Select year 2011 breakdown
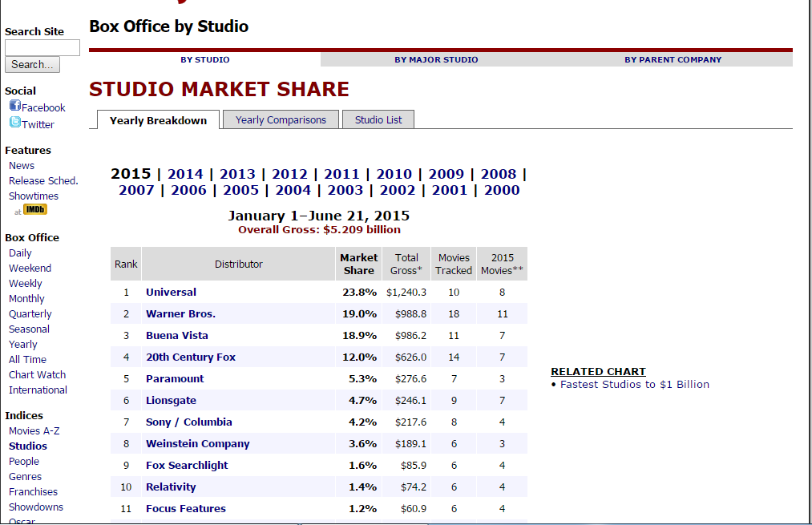This screenshot has height=525, width=812. pyautogui.click(x=341, y=174)
